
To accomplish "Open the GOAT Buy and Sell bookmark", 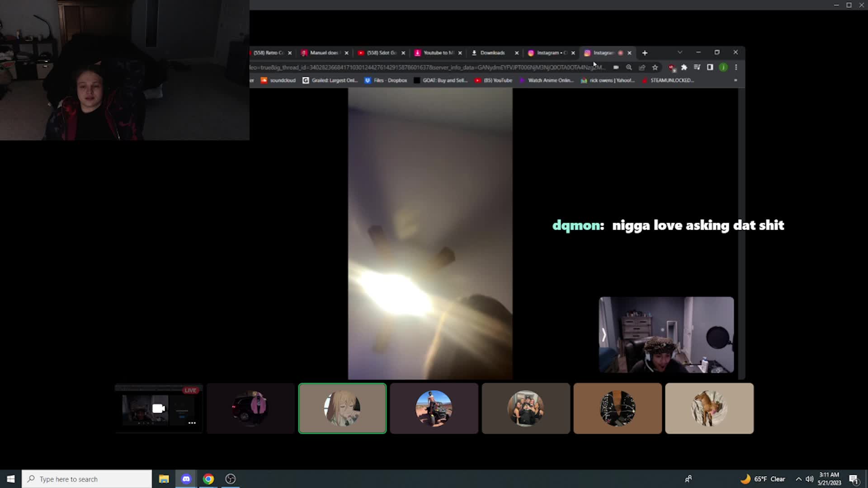I will [440, 80].
